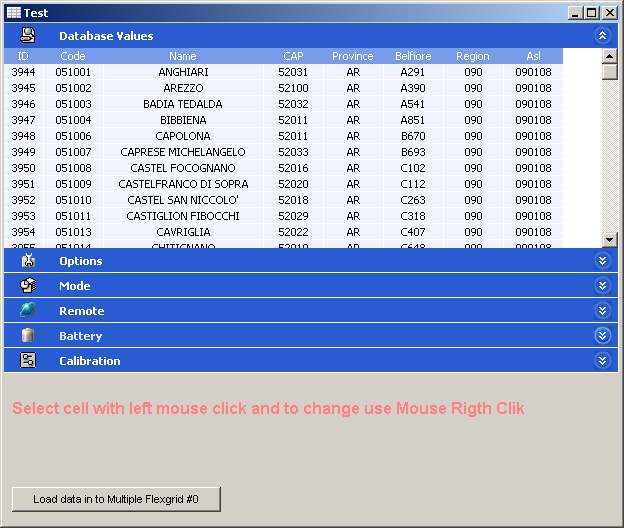This screenshot has height=528, width=624.
Task: Click the grid scrollbar down arrow
Action: pos(610,240)
